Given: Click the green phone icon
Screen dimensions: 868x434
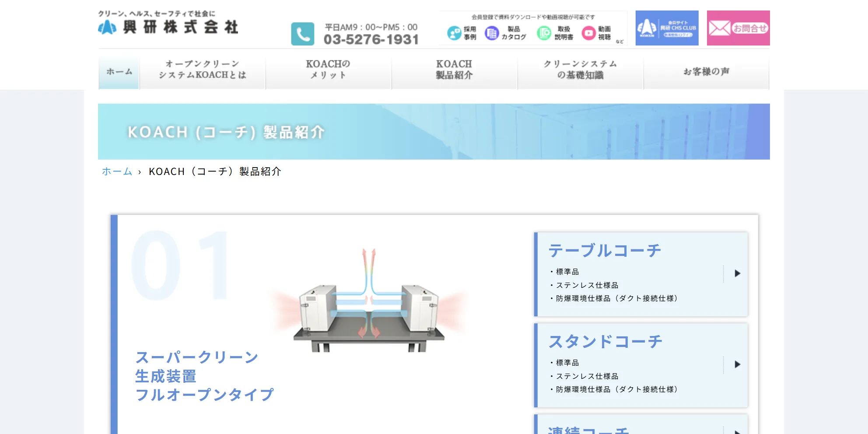Looking at the screenshot, I should click(303, 34).
